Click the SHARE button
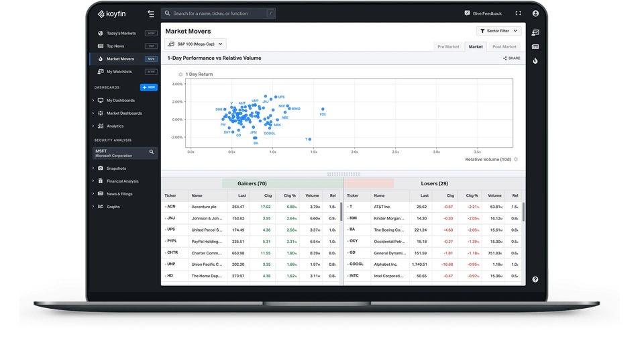This screenshot has height=343, width=644. coord(512,58)
